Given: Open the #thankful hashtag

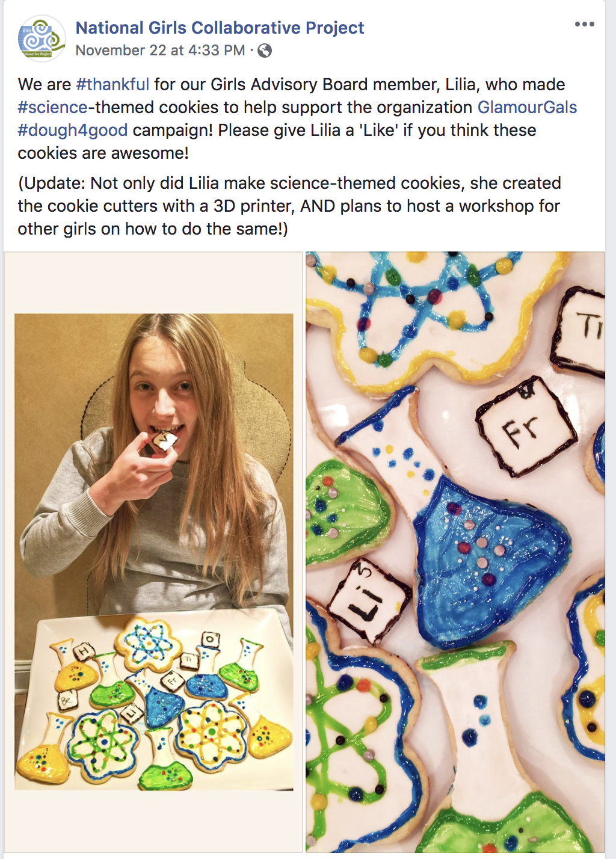Looking at the screenshot, I should 112,84.
